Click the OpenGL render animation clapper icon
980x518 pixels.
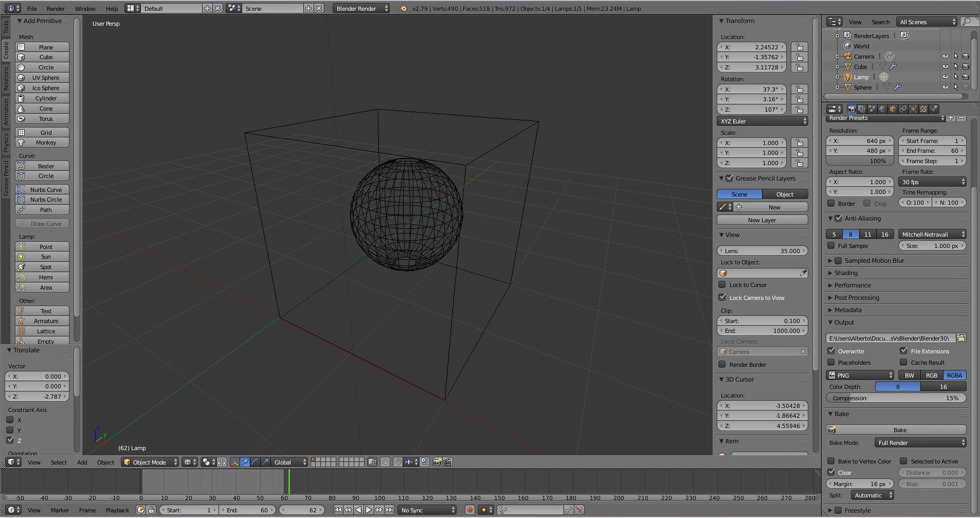click(447, 462)
